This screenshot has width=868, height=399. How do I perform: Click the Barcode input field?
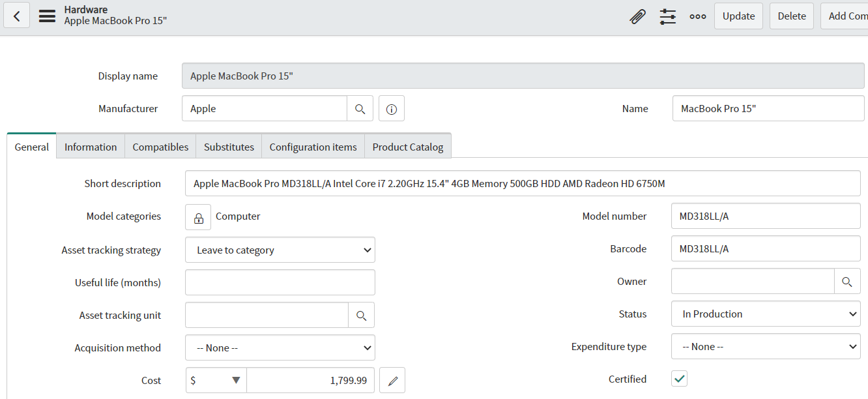766,248
